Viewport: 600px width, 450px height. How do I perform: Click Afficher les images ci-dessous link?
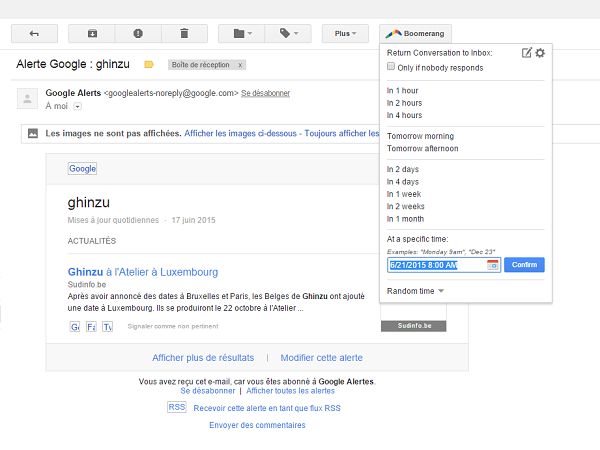[240, 134]
